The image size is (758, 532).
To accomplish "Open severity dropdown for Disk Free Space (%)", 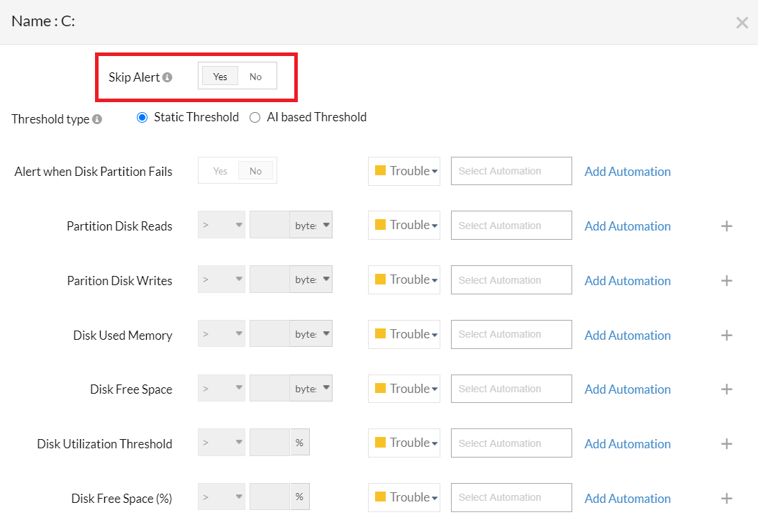I will [404, 497].
